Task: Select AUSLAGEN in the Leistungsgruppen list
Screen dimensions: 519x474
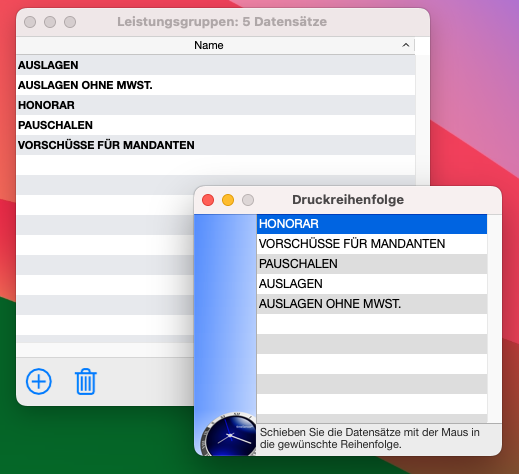Action: [x=216, y=65]
